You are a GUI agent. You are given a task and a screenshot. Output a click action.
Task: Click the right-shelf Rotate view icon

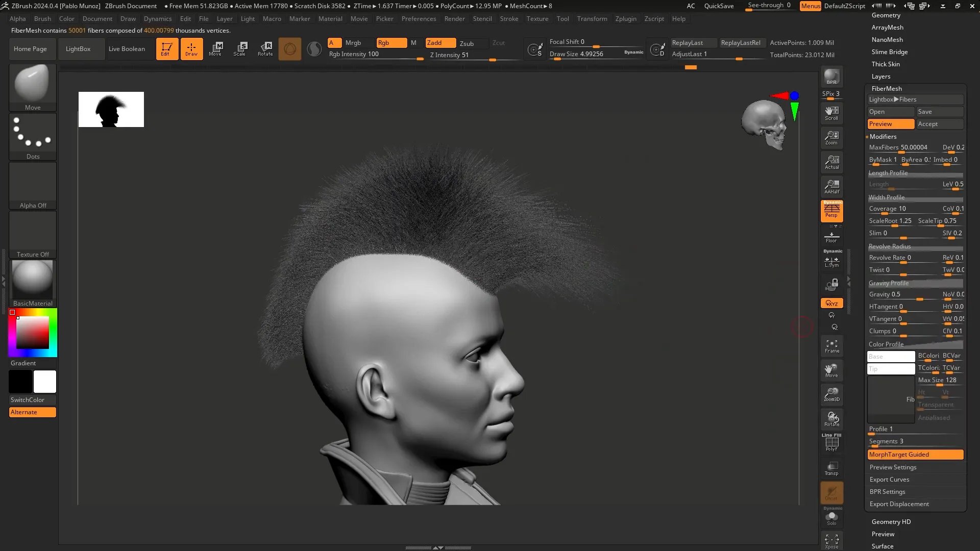click(831, 419)
